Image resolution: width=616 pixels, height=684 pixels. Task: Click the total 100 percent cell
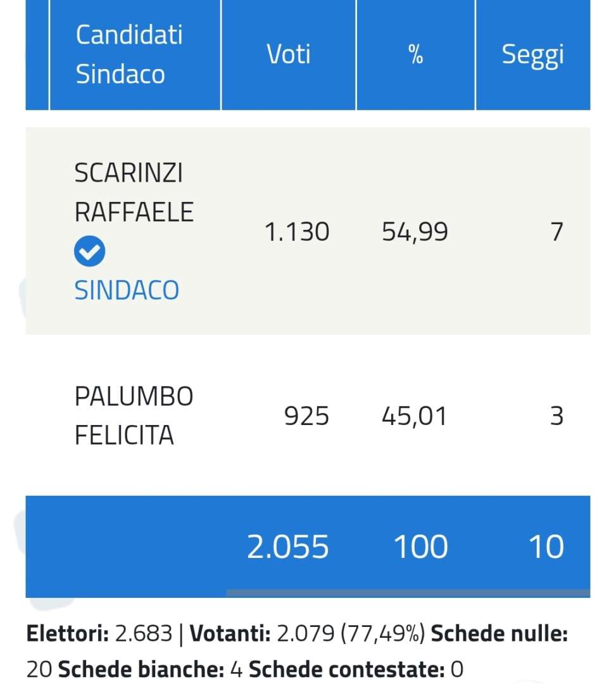click(421, 546)
